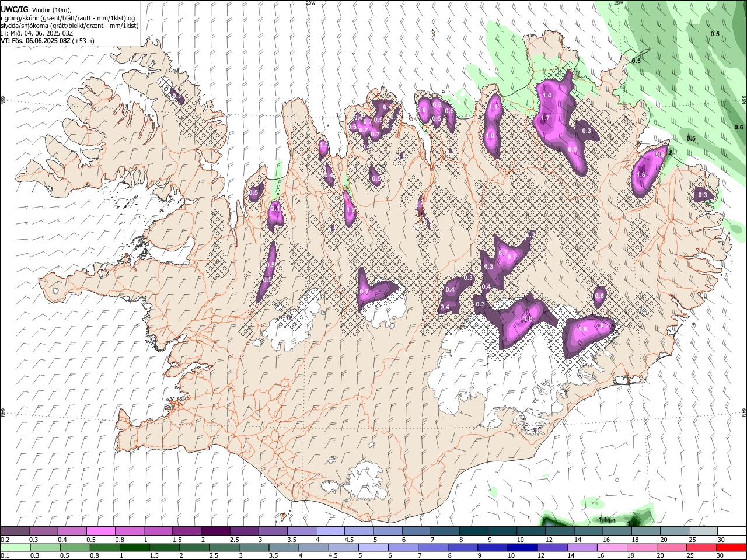Click the IT: Mið. 04. 06. 2025 03Z line

37,33
